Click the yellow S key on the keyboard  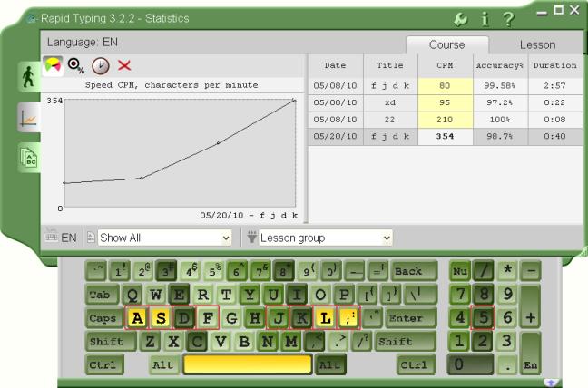click(x=161, y=318)
